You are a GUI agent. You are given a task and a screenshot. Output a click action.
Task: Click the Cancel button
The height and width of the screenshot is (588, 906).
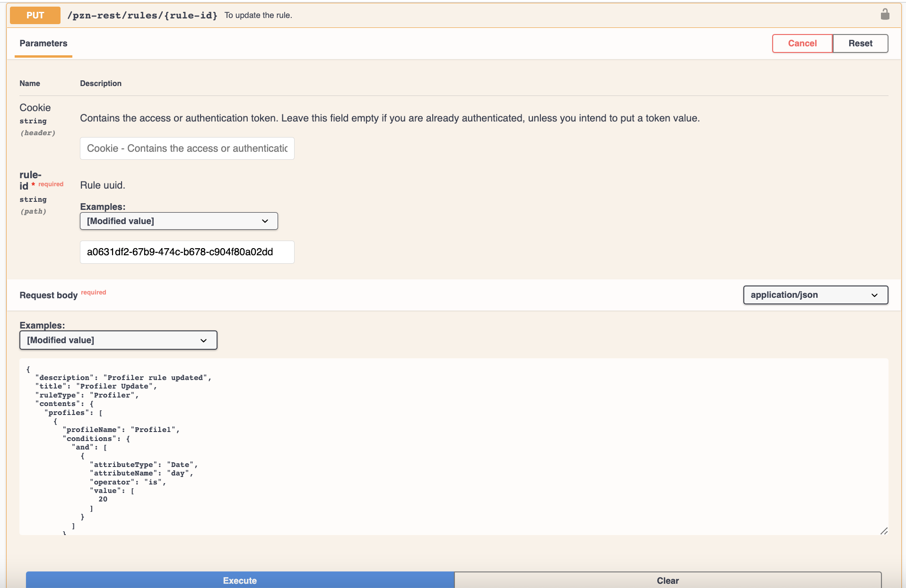[x=802, y=43]
